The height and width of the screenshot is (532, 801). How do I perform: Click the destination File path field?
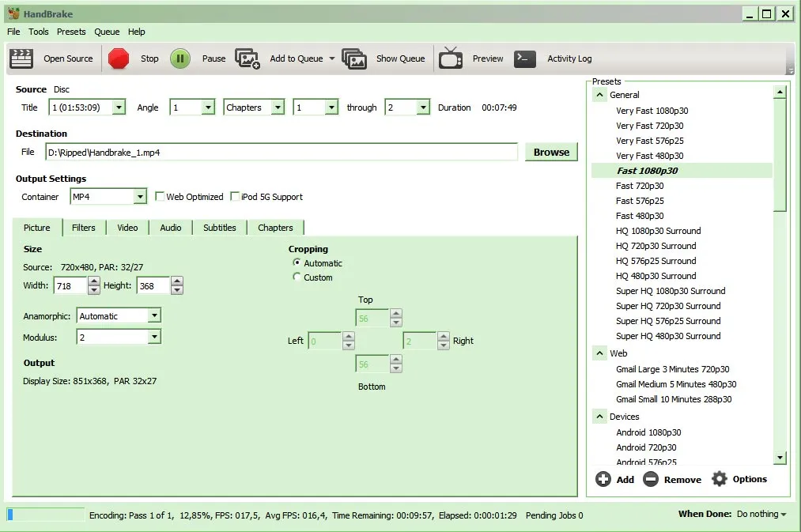pyautogui.click(x=281, y=153)
